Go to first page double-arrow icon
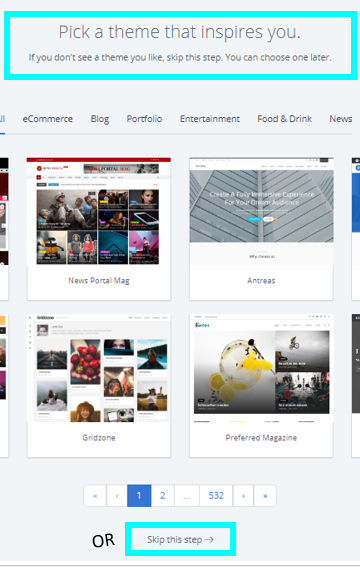Viewport: 360px width, 567px height. pyautogui.click(x=95, y=495)
